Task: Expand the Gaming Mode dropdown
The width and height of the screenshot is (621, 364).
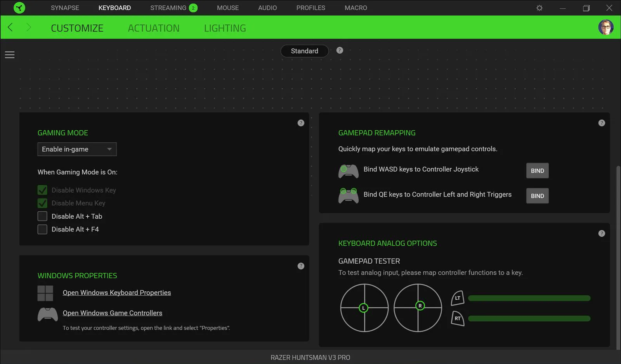Action: pos(77,149)
